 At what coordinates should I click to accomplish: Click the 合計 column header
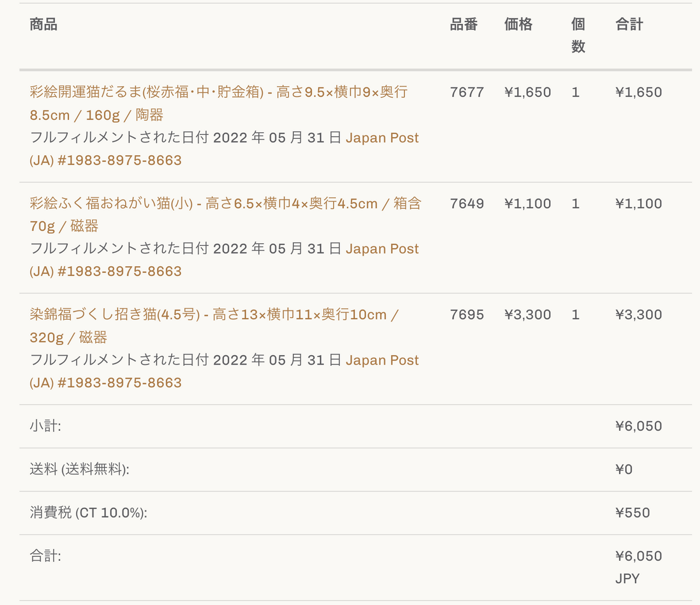pyautogui.click(x=629, y=25)
